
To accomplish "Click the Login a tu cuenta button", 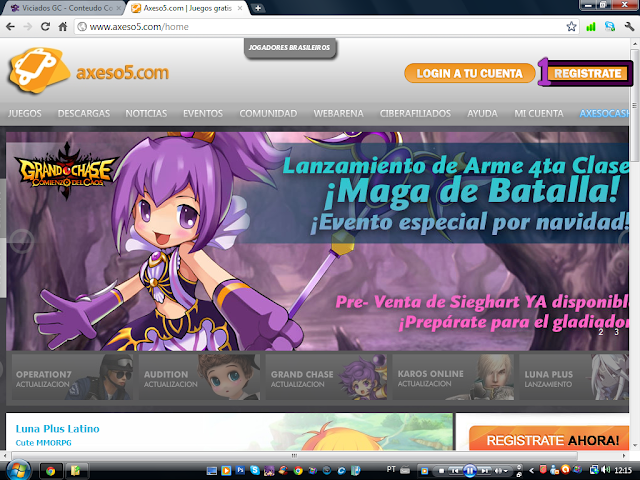I will (x=469, y=73).
